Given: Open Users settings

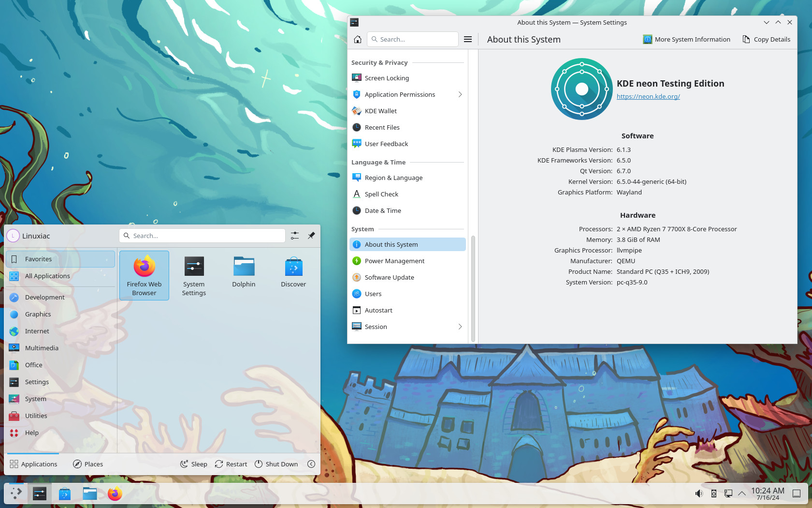Looking at the screenshot, I should click(407, 294).
